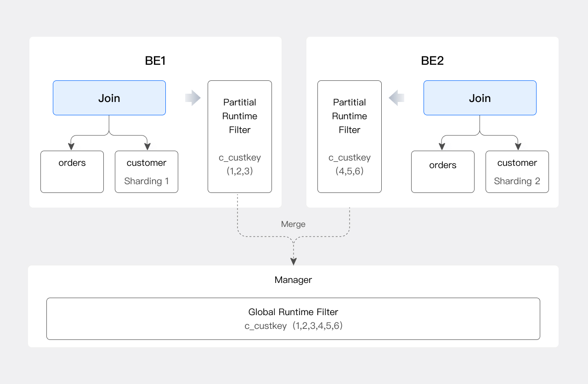The image size is (588, 384).
Task: Select the customer Sharding 2 box
Action: pos(517,171)
